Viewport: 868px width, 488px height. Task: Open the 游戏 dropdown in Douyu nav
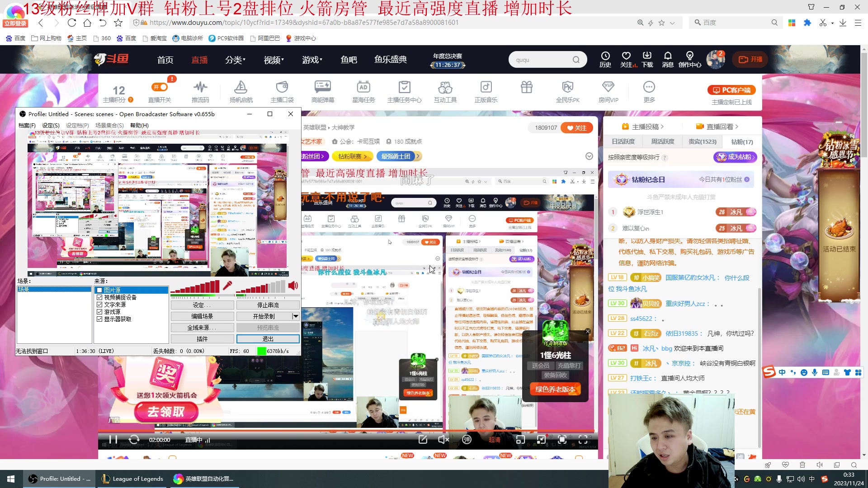click(312, 60)
